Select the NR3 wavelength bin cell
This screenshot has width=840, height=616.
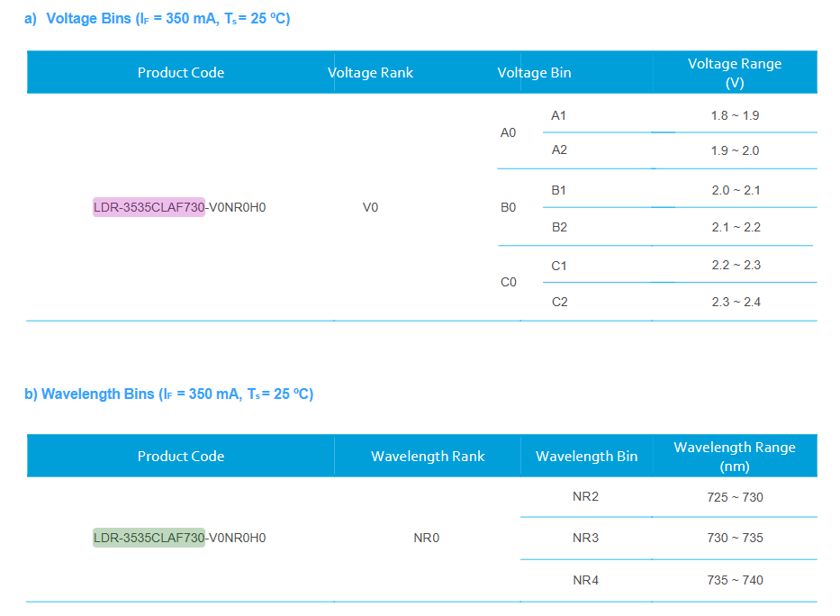pyautogui.click(x=585, y=538)
